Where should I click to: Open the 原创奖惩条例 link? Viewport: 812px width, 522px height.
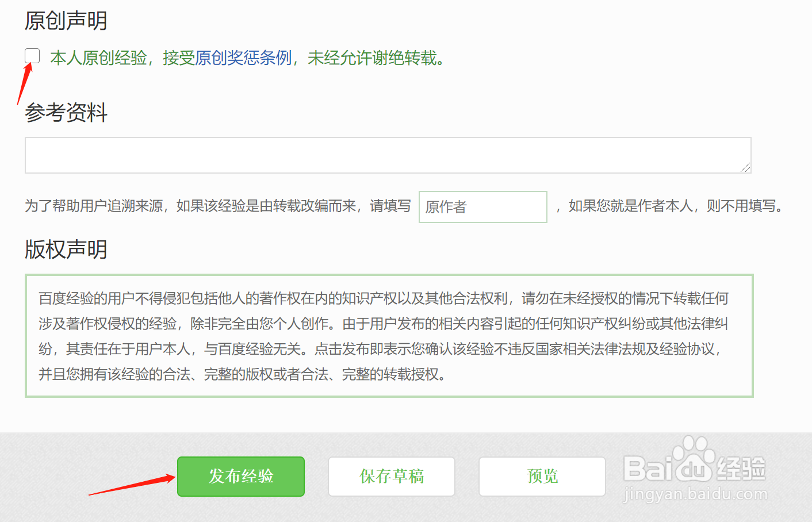[x=244, y=58]
